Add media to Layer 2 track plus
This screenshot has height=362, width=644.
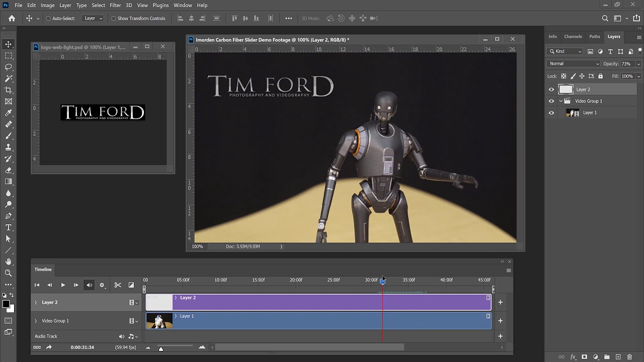click(500, 303)
